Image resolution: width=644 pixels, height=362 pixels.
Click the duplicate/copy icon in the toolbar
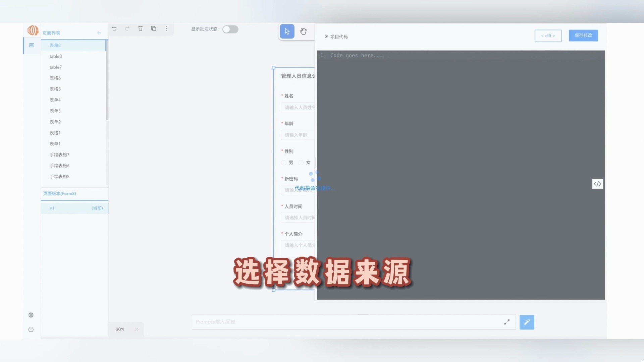(154, 28)
